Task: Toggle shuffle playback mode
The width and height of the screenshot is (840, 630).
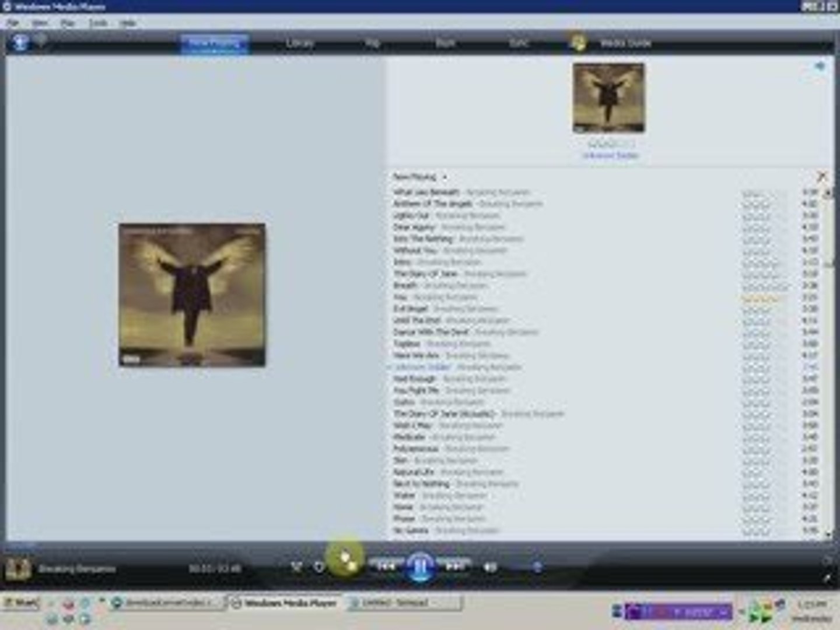Action: 296,566
